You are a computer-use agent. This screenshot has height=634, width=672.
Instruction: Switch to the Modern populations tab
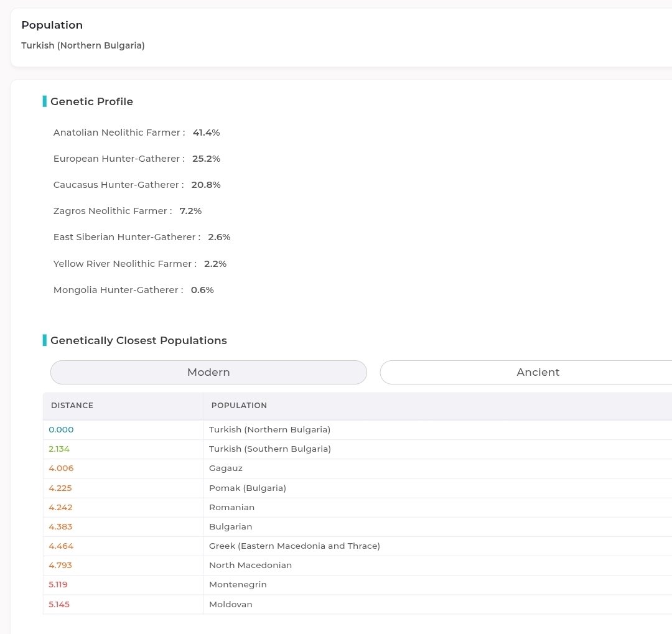tap(208, 372)
